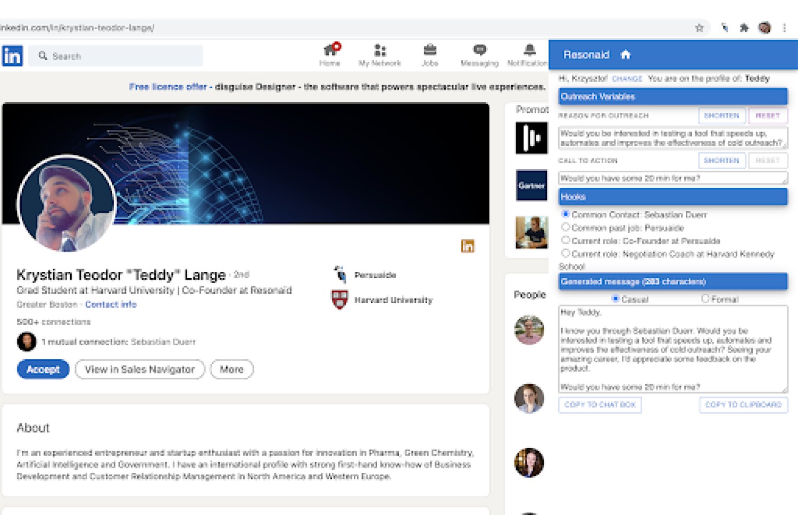The image size is (798, 532).
Task: Click Accept connection button
Action: click(x=43, y=369)
